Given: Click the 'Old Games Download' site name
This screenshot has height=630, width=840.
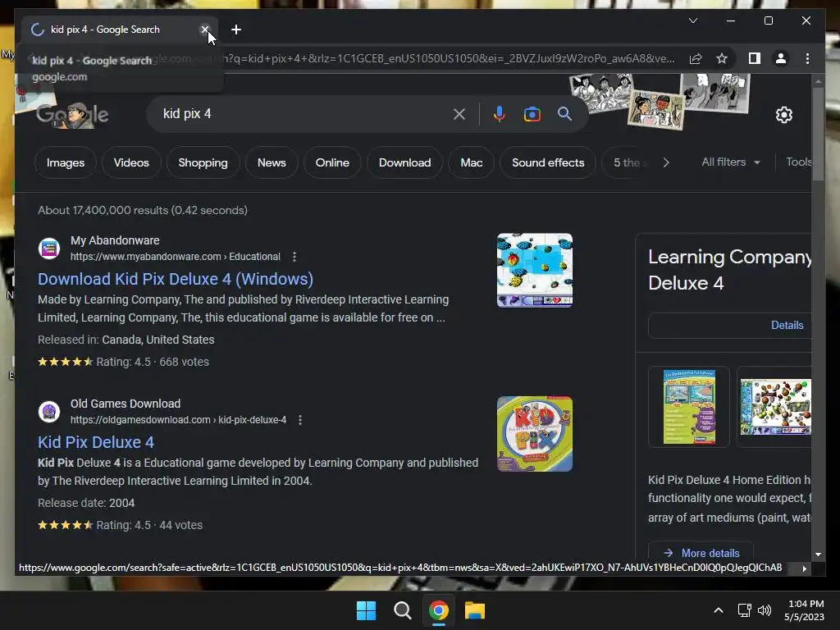Looking at the screenshot, I should tap(126, 404).
